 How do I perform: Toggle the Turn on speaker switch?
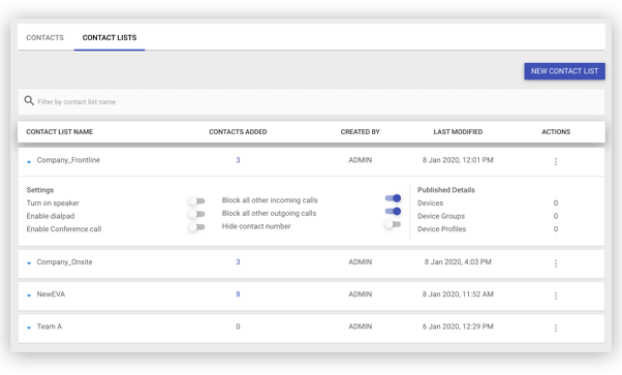197,201
